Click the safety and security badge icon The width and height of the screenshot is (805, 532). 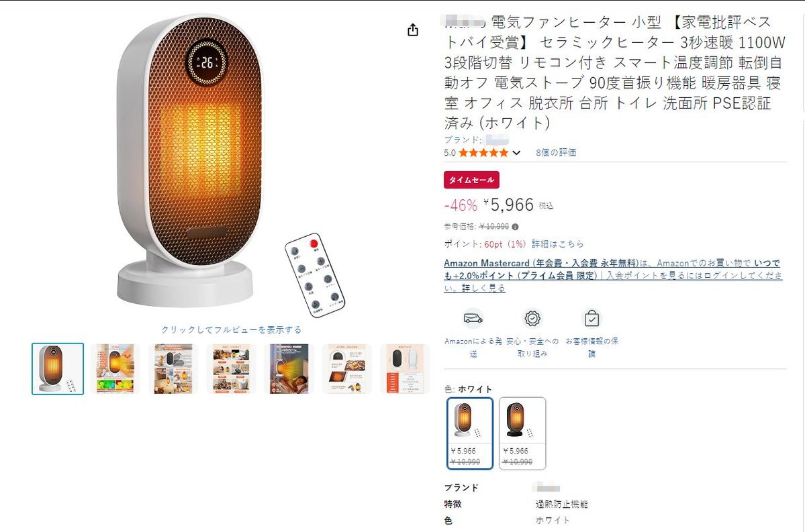[532, 319]
